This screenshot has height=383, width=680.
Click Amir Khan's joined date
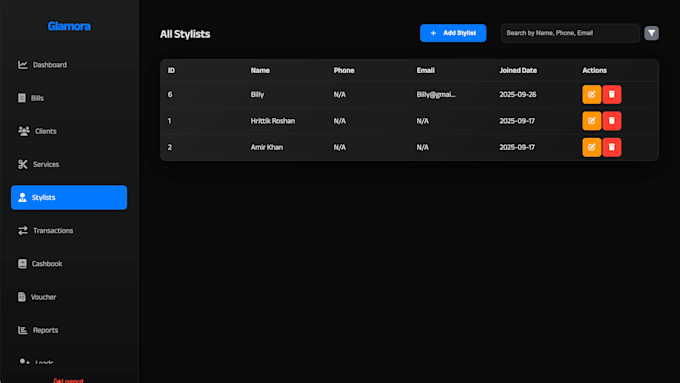point(517,147)
